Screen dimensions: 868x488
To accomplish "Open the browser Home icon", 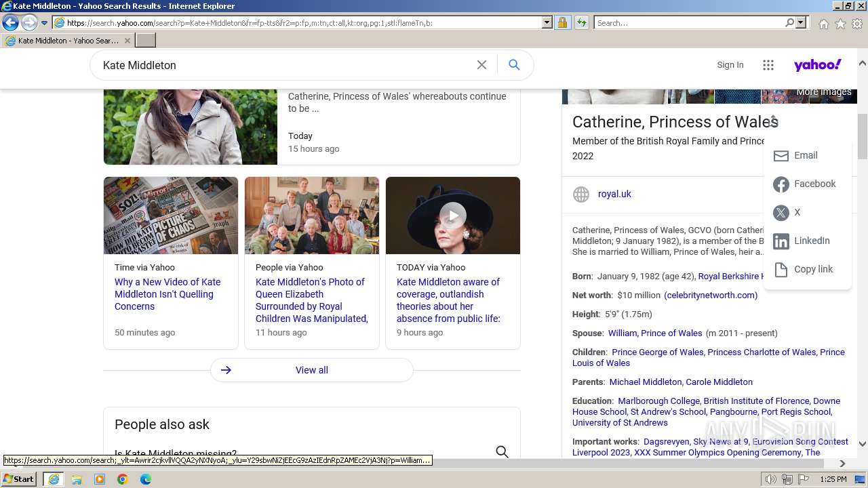I will [x=823, y=24].
